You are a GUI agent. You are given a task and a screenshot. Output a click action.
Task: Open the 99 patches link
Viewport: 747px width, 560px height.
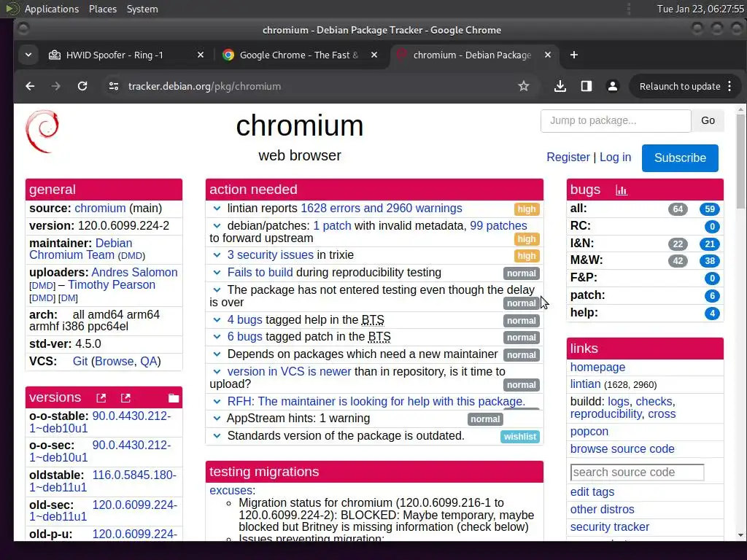(x=498, y=226)
